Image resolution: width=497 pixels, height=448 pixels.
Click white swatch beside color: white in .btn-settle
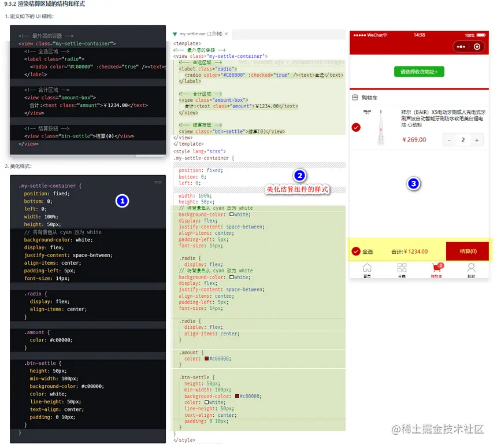[x=207, y=402]
